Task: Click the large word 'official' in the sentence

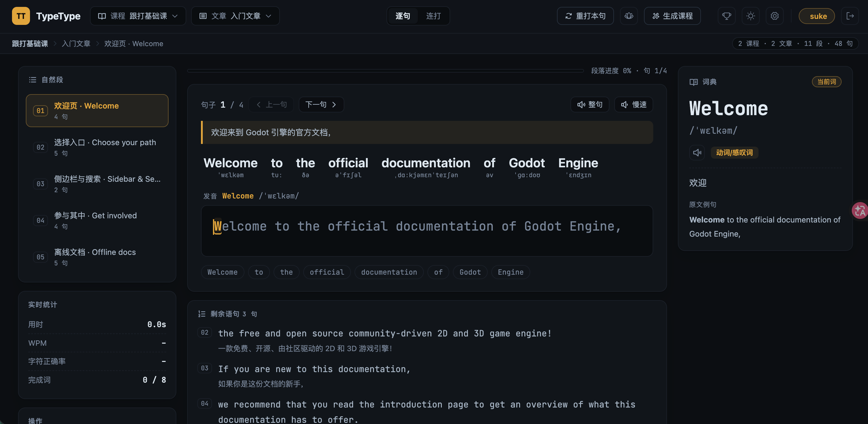Action: (x=348, y=163)
